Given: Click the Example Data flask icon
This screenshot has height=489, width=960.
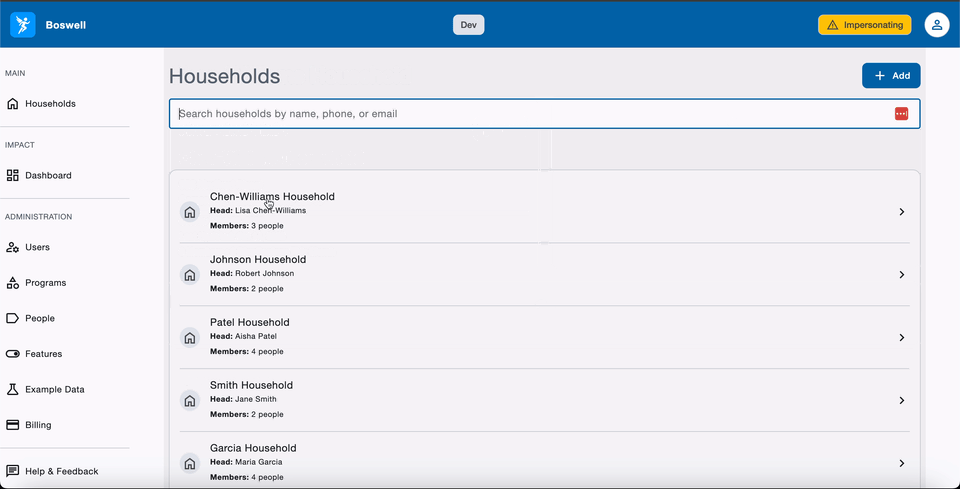Looking at the screenshot, I should click(x=13, y=389).
